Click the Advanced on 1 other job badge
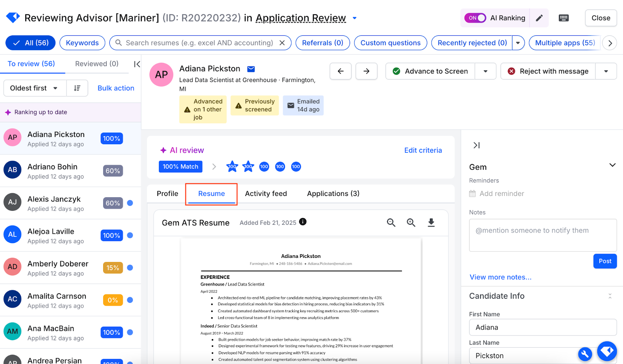Viewport: 623px width, 364px height. pos(203,109)
